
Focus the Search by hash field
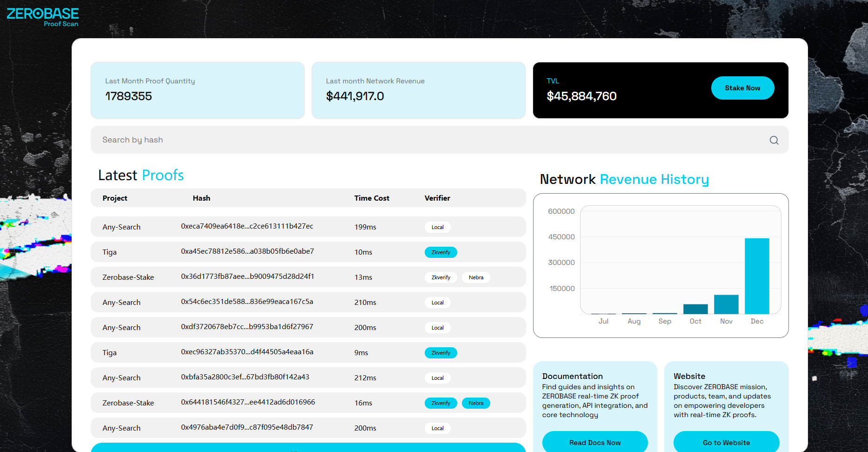pyautogui.click(x=440, y=140)
